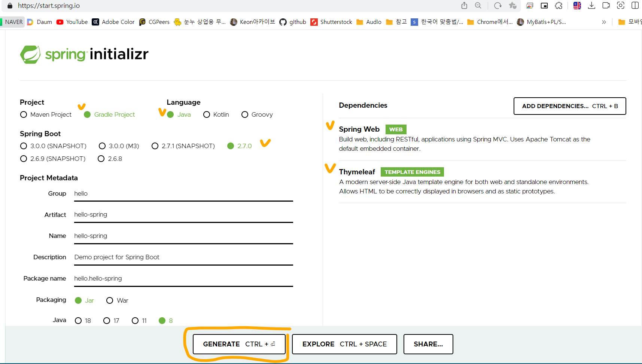The width and height of the screenshot is (642, 364).
Task: Click the padlock site info icon
Action: click(x=10, y=6)
